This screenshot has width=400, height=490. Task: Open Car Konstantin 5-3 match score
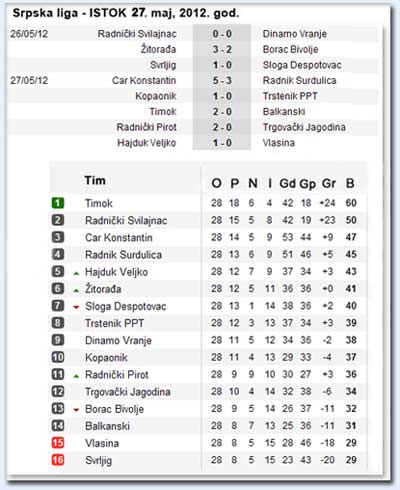[222, 80]
